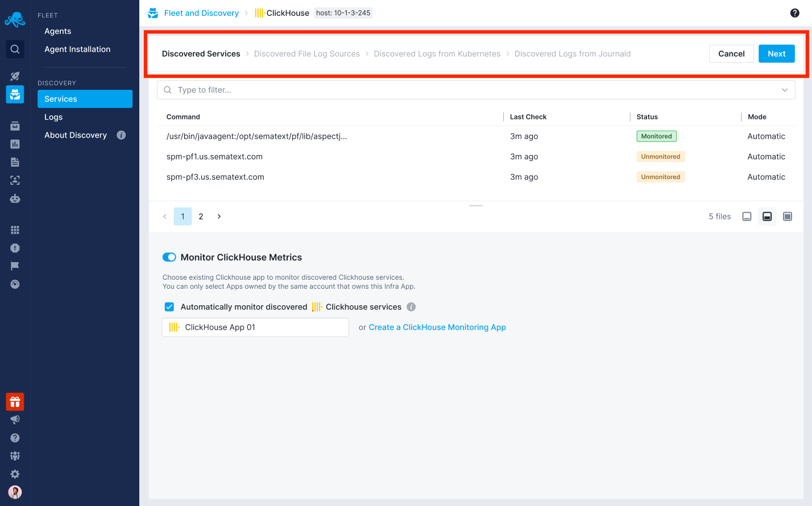This screenshot has height=506, width=812.
Task: Select Services in Discovery menu
Action: tap(85, 99)
